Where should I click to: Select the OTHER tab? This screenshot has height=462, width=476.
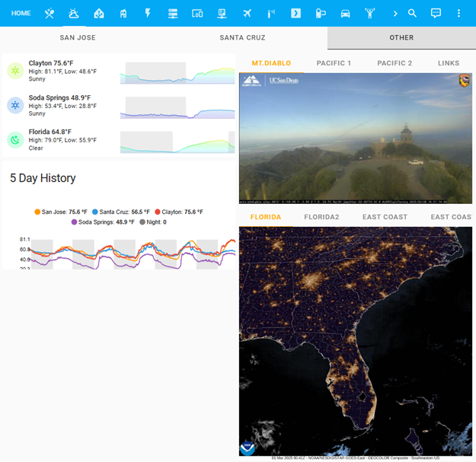click(401, 37)
